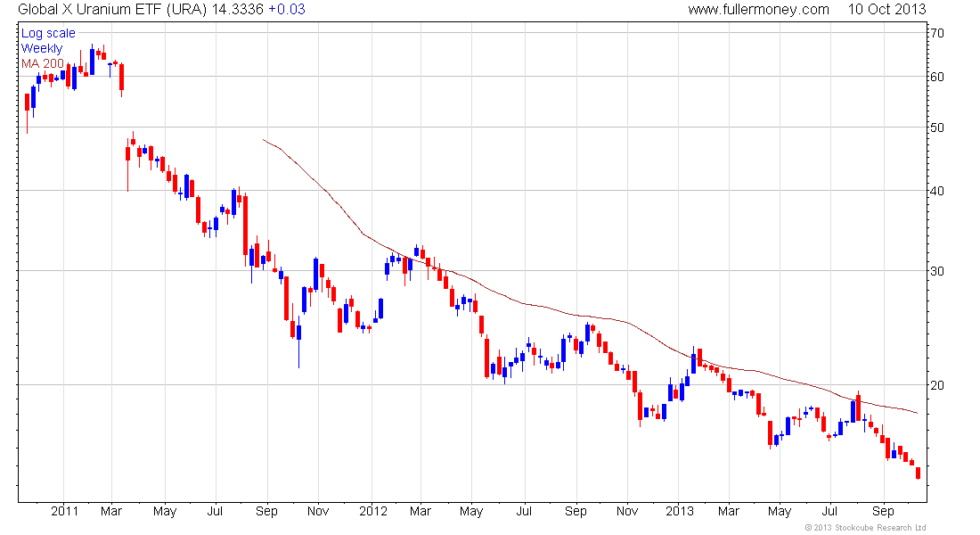
Task: Click the 'MA 200' legend label
Action: pyautogui.click(x=43, y=63)
